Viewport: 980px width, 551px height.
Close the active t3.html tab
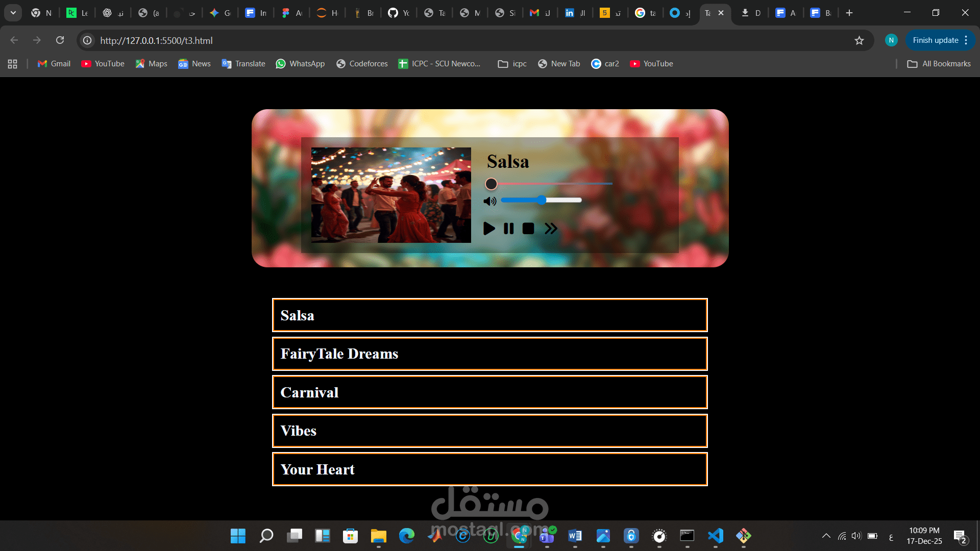point(721,13)
